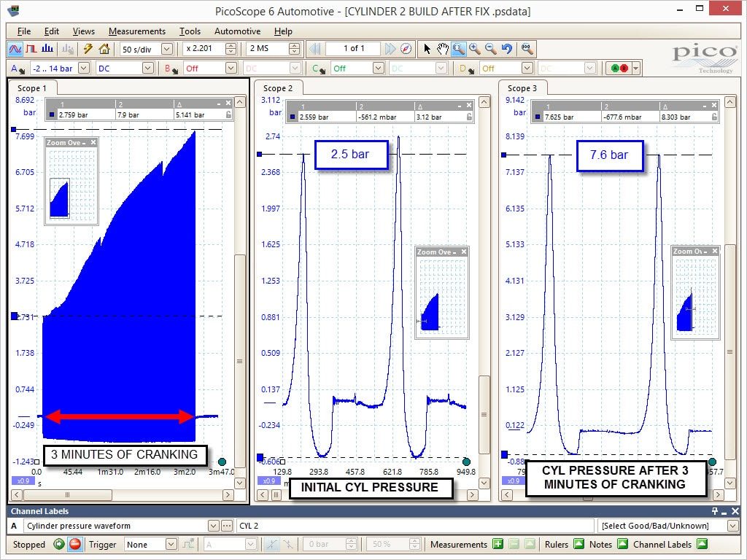
Task: Click the Home display icon
Action: [x=104, y=49]
